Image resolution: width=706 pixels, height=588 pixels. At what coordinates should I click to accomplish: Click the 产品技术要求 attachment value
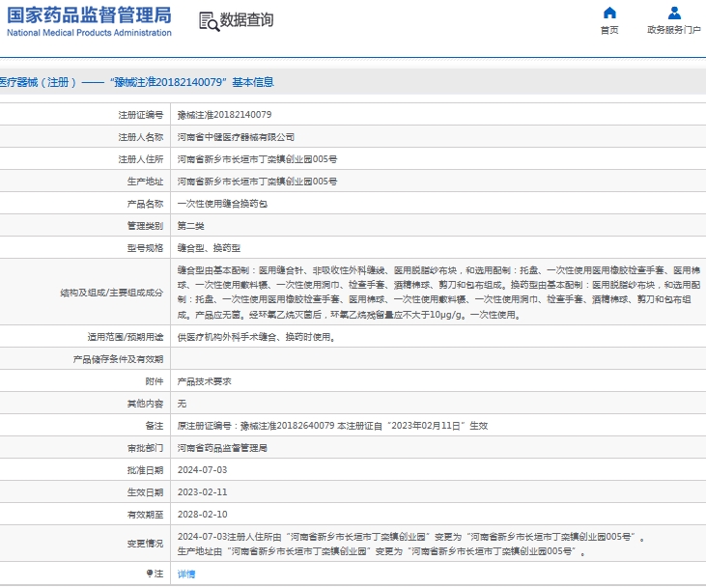[x=204, y=381]
